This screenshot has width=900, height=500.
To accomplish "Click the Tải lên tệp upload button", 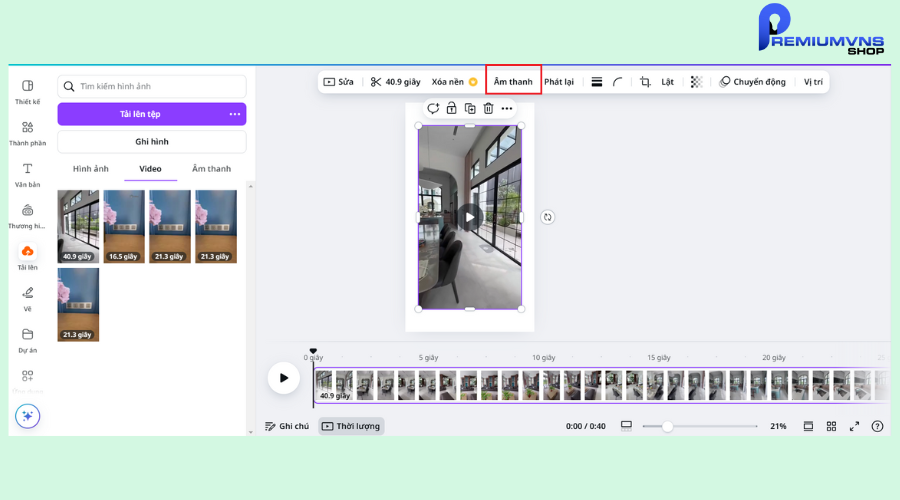I will [x=140, y=114].
